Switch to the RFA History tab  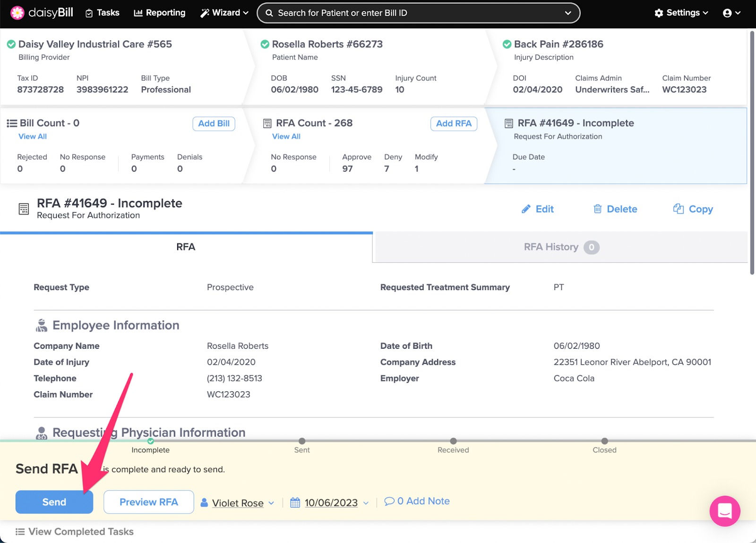(561, 247)
